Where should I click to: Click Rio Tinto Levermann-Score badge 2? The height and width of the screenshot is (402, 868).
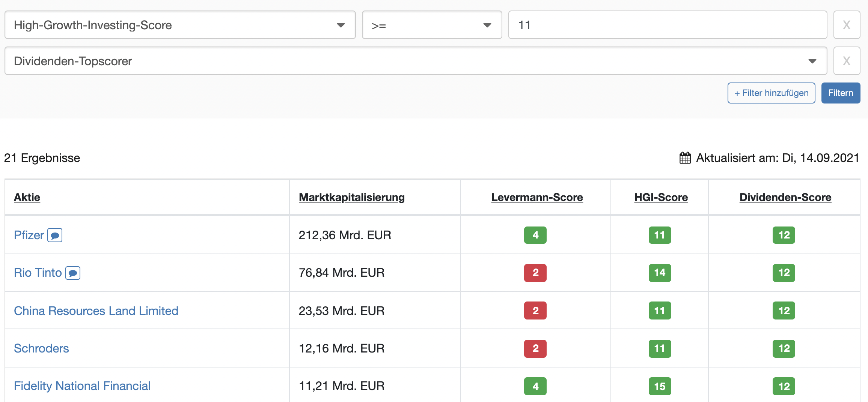pos(535,273)
